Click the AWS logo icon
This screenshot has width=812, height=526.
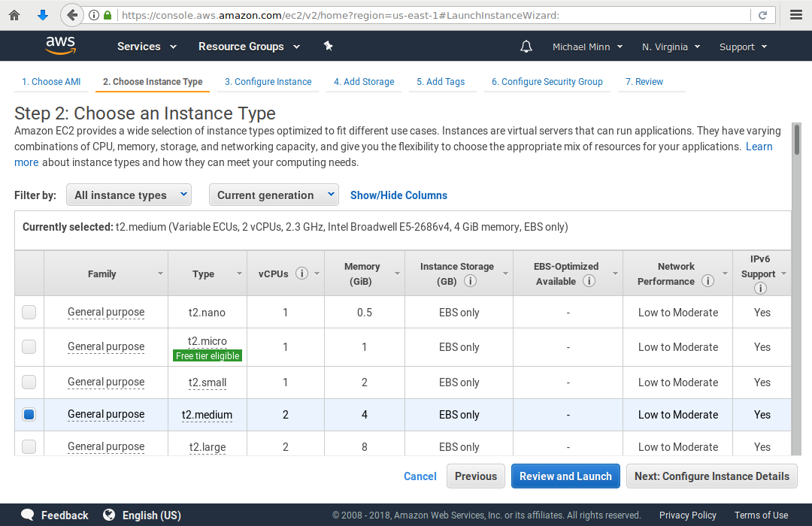(x=61, y=46)
